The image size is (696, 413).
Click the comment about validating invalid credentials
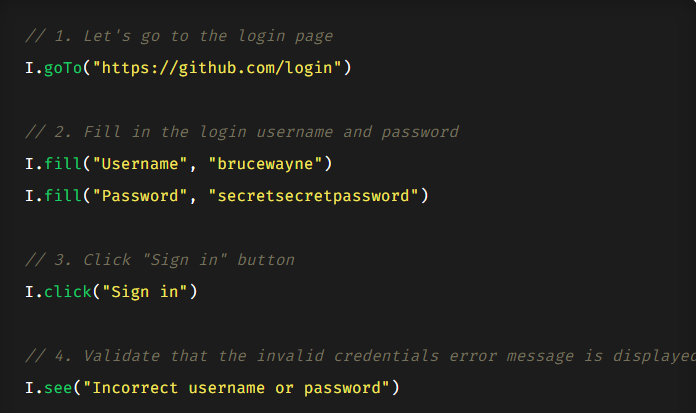coord(360,356)
